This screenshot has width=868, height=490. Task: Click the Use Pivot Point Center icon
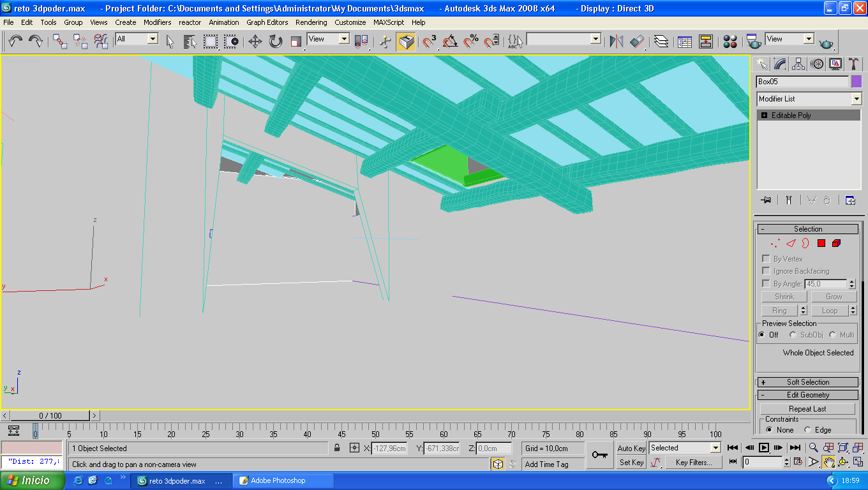tap(361, 41)
